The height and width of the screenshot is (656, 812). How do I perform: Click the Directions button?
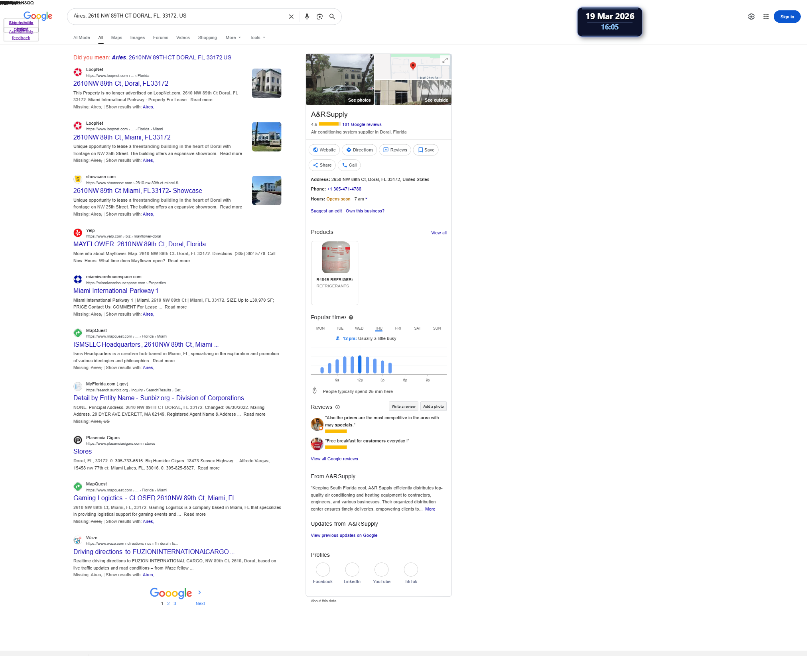coord(359,150)
